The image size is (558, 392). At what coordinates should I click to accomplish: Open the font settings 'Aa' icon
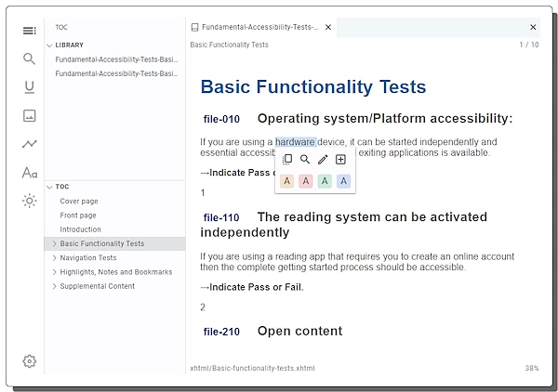[30, 173]
